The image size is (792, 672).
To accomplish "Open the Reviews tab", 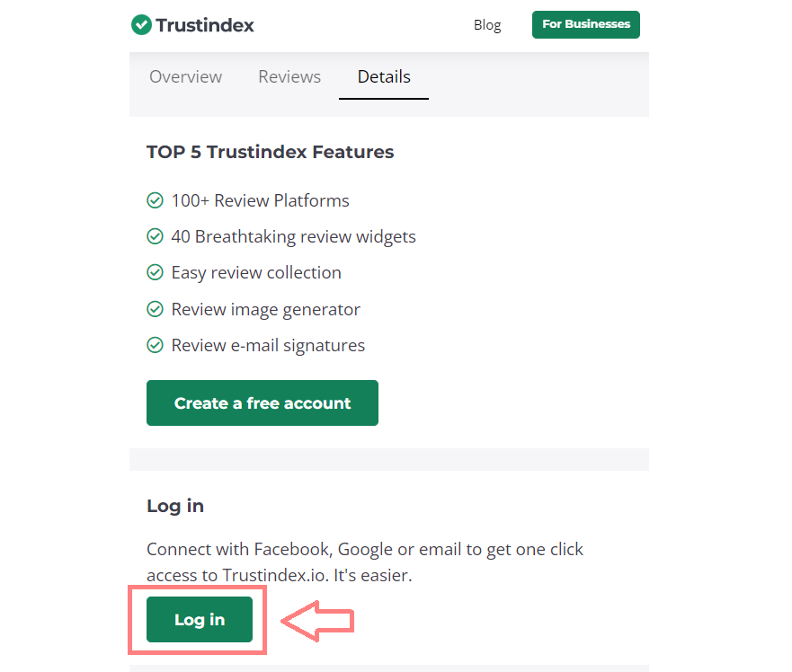I will click(x=289, y=77).
